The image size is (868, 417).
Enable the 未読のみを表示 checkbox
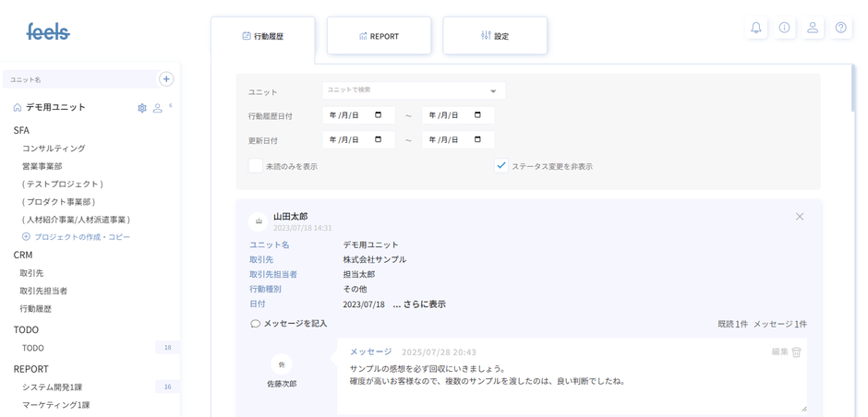tap(255, 166)
